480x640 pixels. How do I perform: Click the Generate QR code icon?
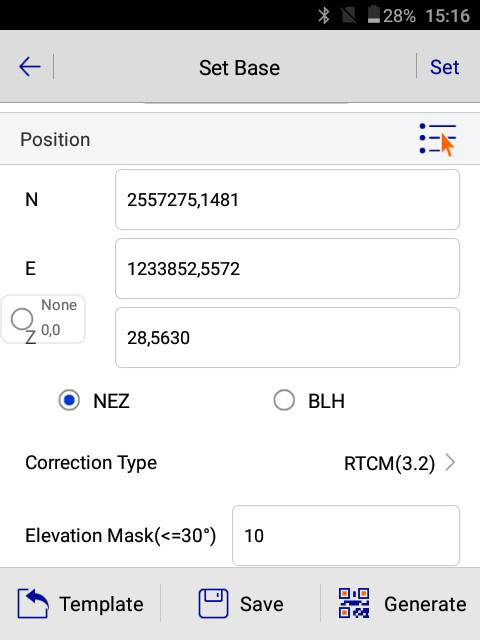(x=354, y=603)
